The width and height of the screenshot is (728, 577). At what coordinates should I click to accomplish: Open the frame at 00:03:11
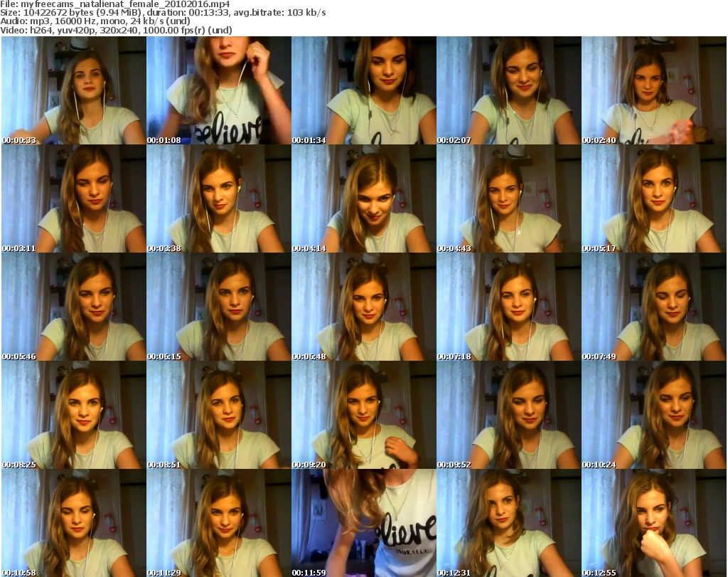(x=74, y=198)
